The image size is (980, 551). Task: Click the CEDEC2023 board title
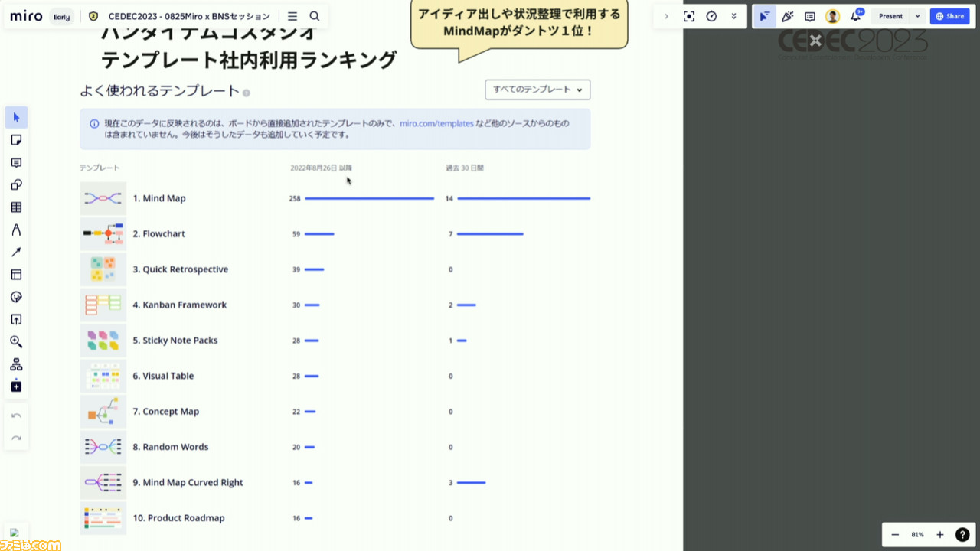tap(189, 16)
